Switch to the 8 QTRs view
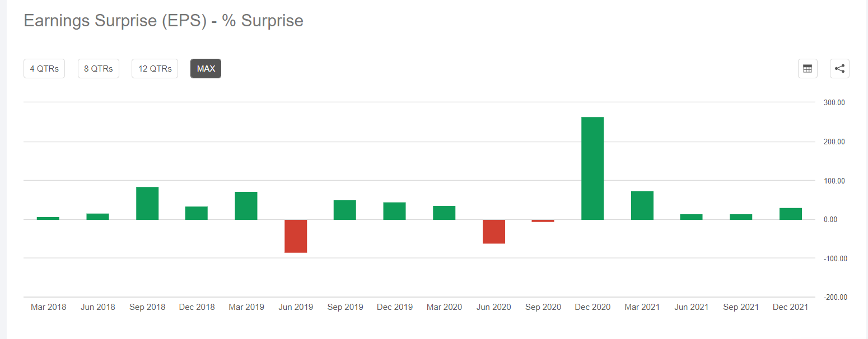Image resolution: width=868 pixels, height=339 pixels. [x=99, y=69]
